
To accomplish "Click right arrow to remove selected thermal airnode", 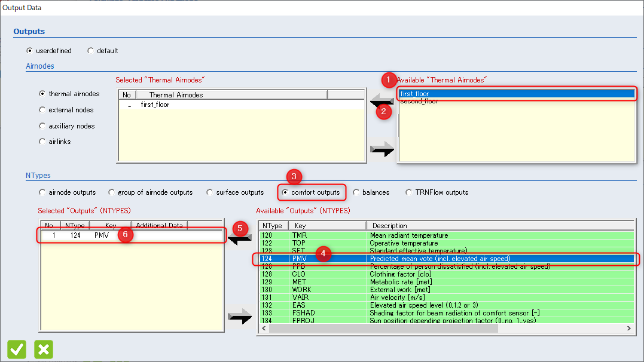I will pos(381,149).
